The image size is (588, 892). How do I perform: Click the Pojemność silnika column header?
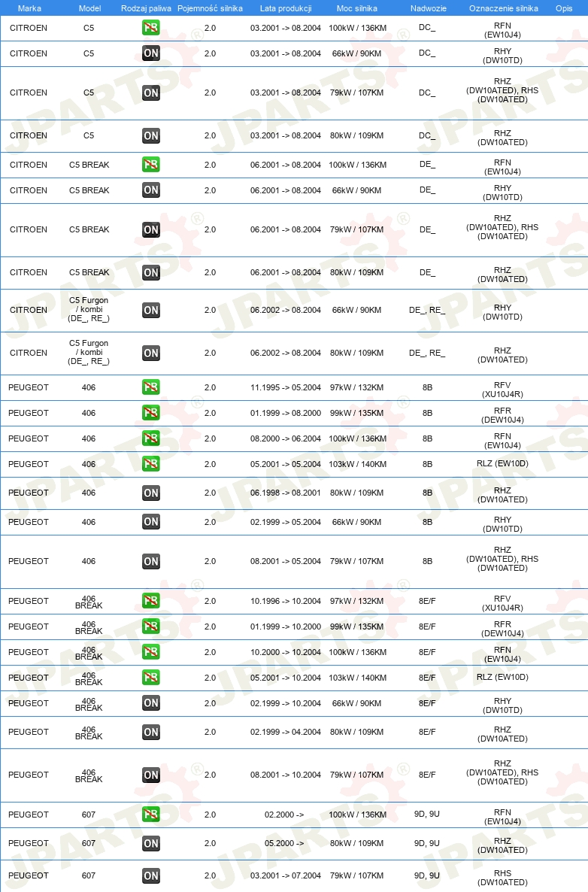click(x=210, y=8)
